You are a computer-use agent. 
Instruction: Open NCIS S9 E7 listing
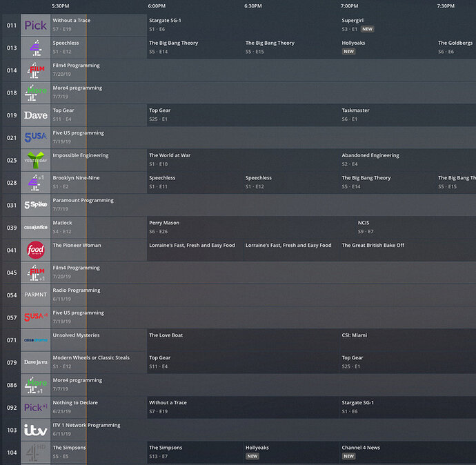point(416,228)
